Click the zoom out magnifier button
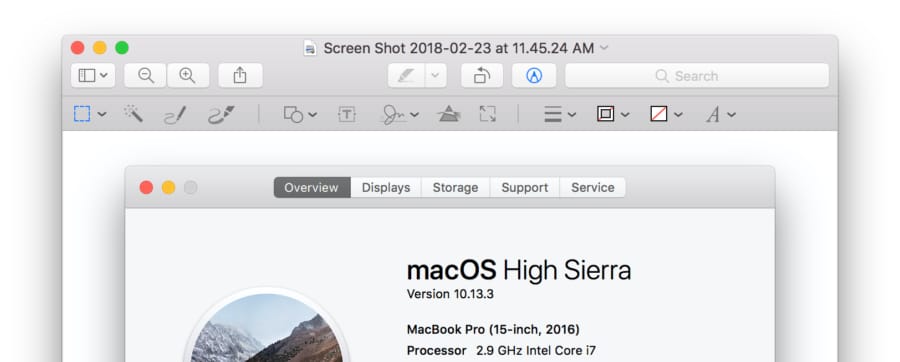The width and height of the screenshot is (900, 362). point(146,76)
